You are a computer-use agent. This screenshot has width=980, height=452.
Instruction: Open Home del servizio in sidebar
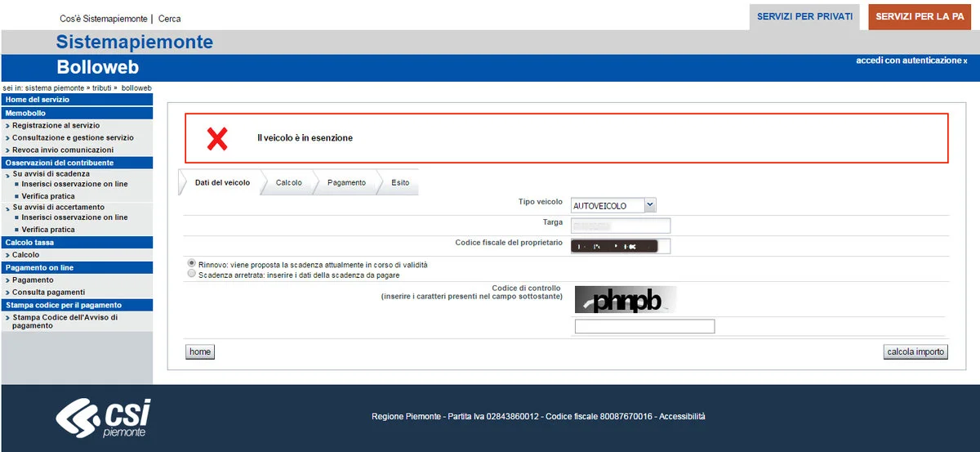pos(77,100)
